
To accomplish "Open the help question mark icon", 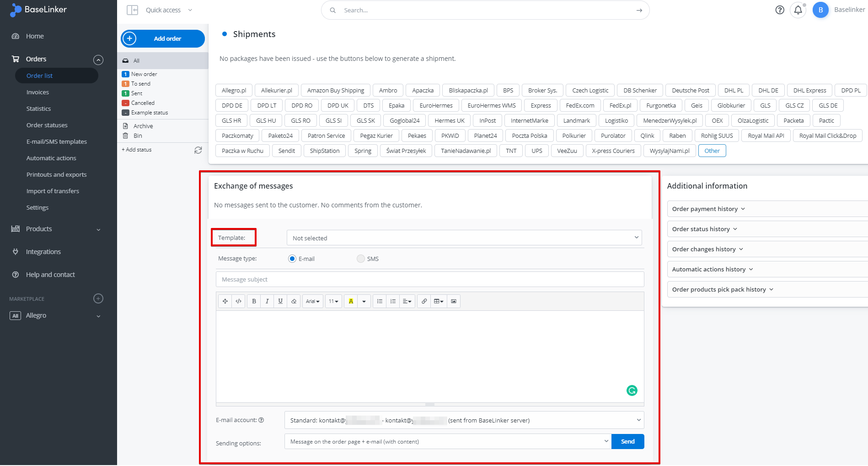I will [780, 10].
